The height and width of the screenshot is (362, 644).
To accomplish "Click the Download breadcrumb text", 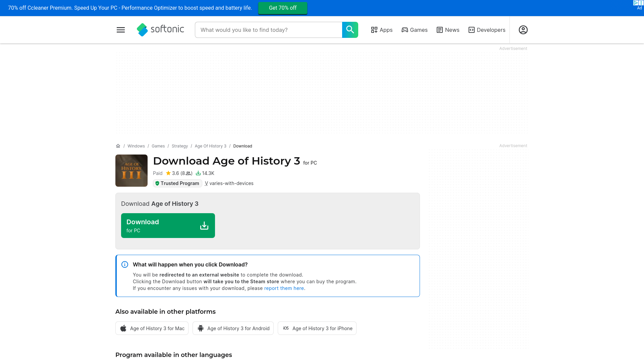I will [x=243, y=146].
